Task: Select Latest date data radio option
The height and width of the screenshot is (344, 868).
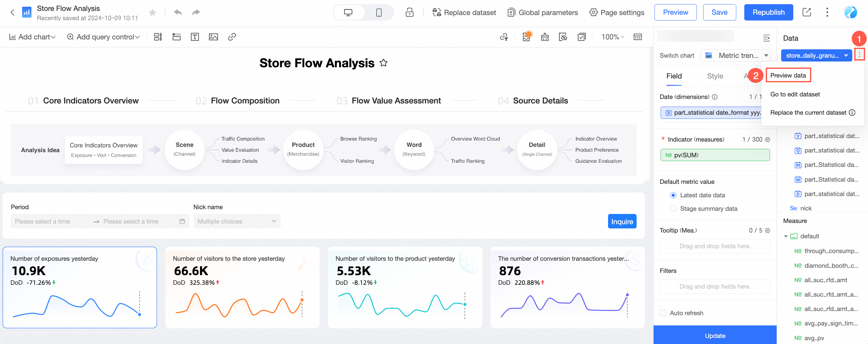Action: 673,195
